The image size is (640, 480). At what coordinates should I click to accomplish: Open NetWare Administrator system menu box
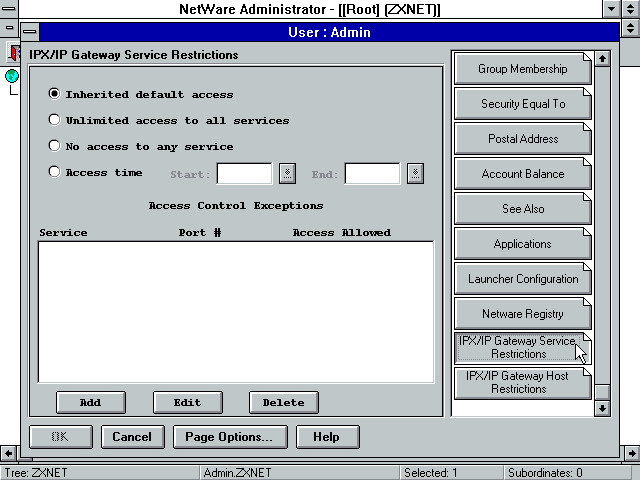point(9,9)
